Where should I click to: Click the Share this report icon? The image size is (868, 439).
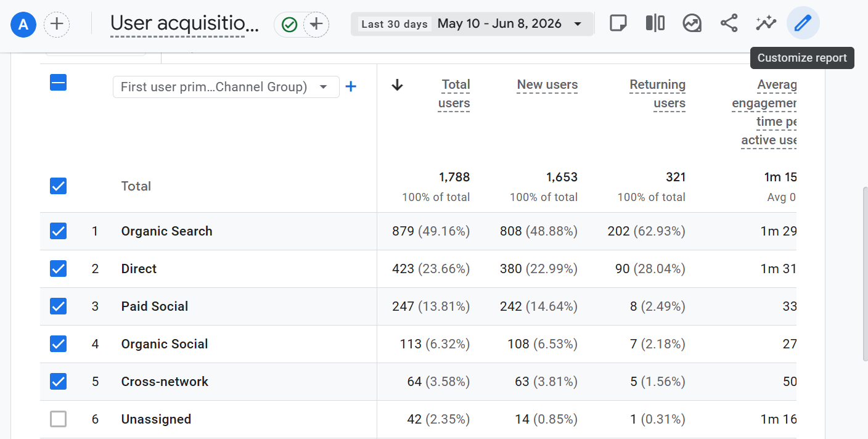pos(729,23)
